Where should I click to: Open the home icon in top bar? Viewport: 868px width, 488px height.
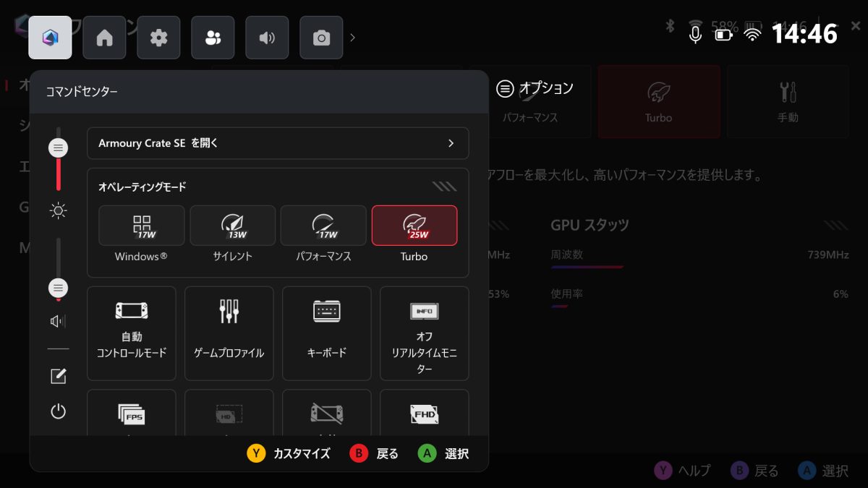(104, 38)
